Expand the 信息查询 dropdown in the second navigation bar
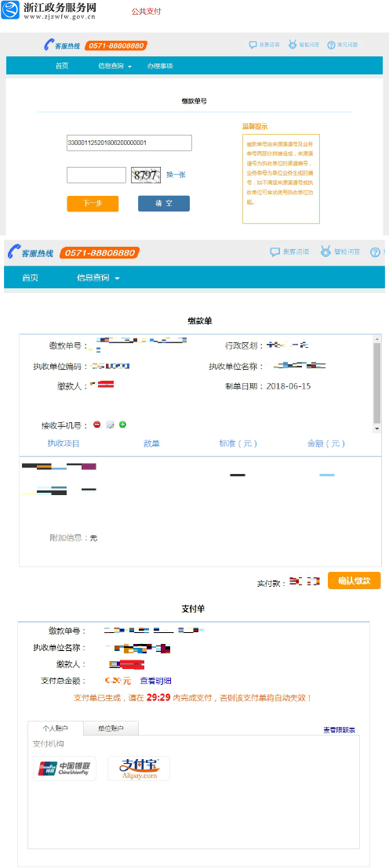 pos(98,278)
